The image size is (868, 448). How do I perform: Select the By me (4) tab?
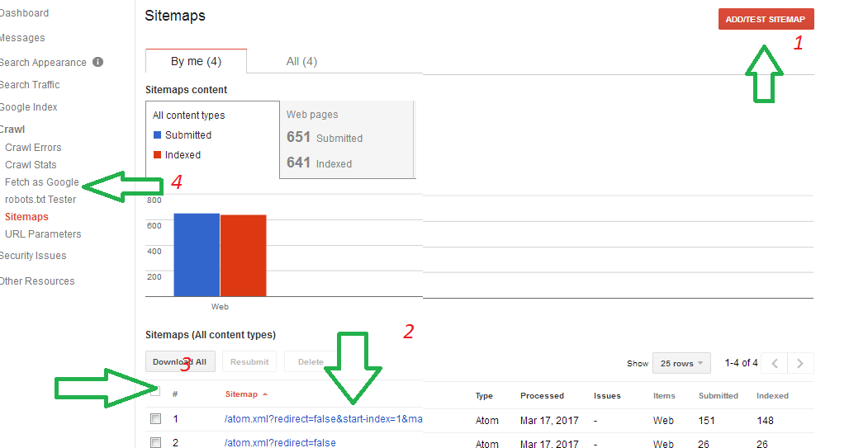196,61
